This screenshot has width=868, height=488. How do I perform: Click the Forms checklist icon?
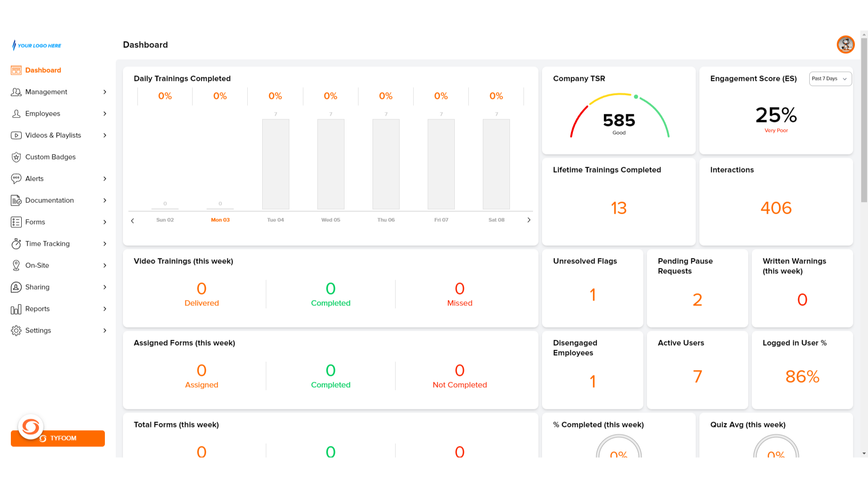16,222
